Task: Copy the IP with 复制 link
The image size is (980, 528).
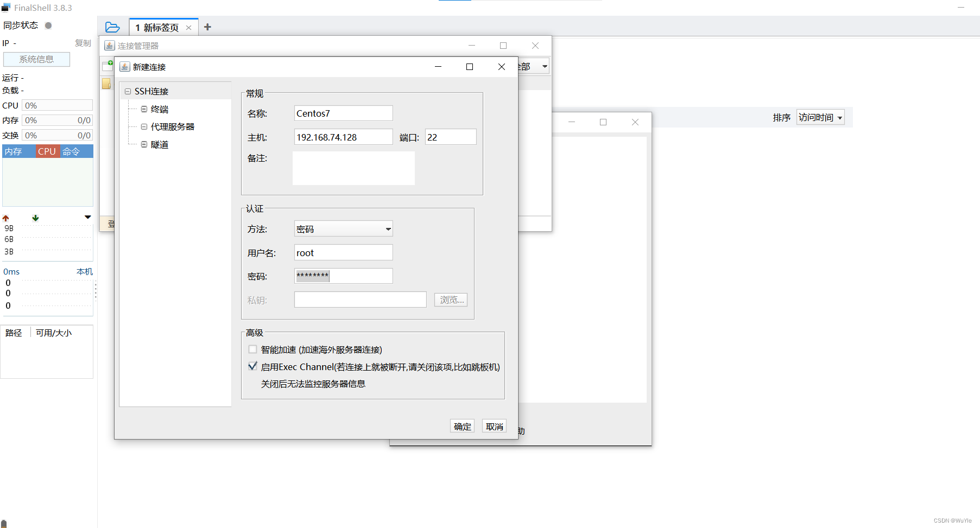Action: (83, 43)
